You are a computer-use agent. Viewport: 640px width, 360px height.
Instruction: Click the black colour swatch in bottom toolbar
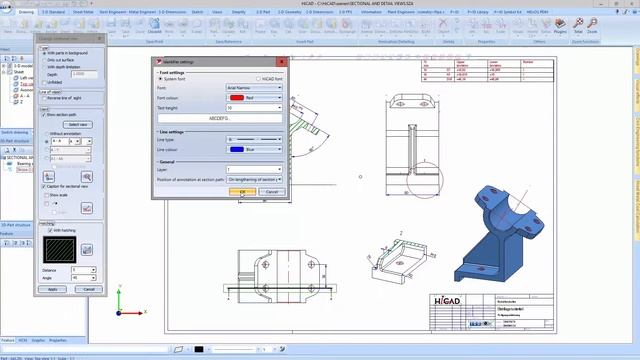[199, 349]
